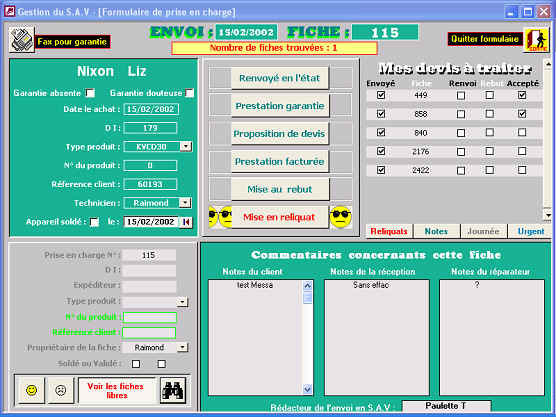Click the binoculars search icon
Image resolution: width=556 pixels, height=417 pixels.
pos(173,390)
